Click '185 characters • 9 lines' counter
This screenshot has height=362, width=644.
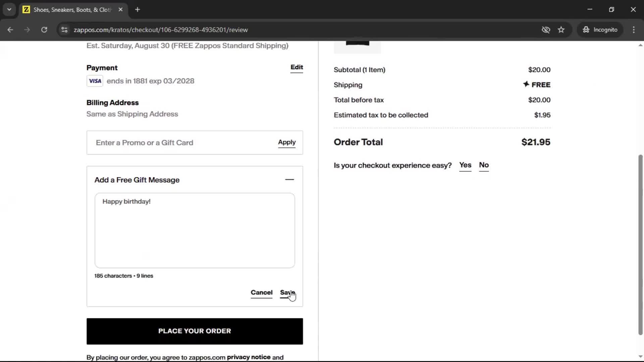click(124, 276)
